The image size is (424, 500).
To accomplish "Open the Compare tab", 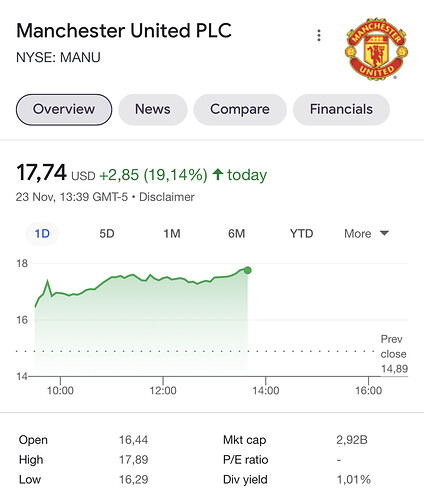I will click(x=240, y=109).
